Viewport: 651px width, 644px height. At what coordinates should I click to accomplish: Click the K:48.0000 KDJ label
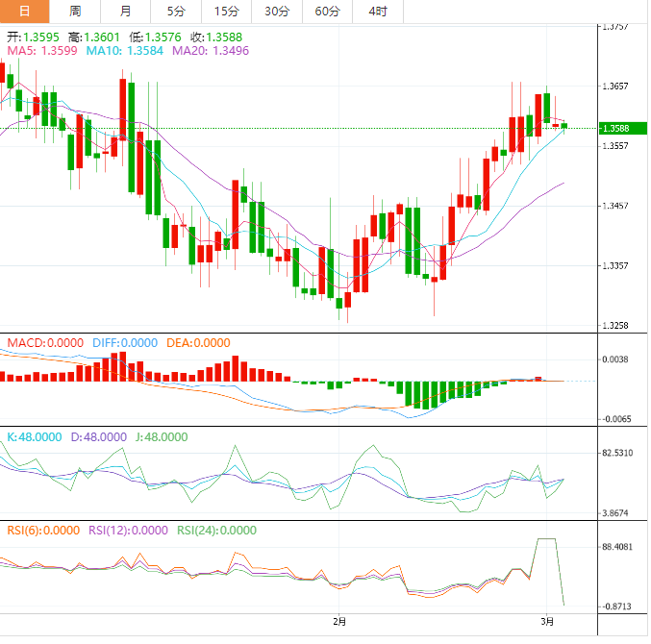[34, 436]
